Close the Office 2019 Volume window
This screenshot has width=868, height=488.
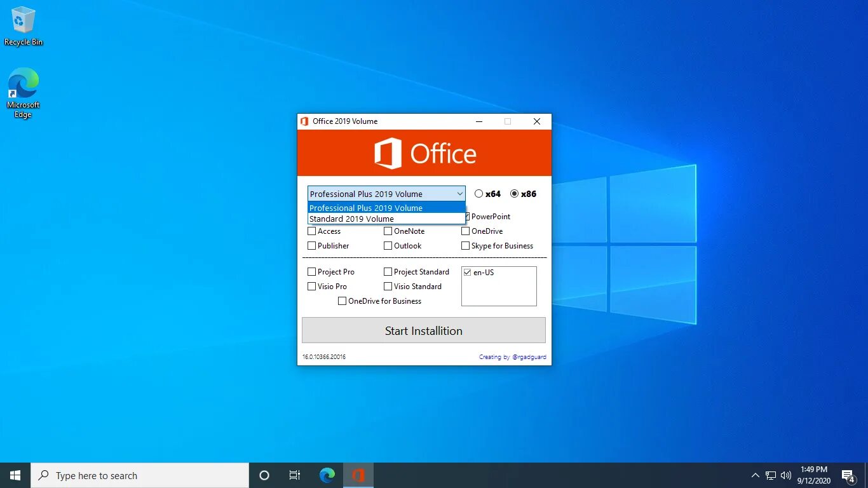(537, 121)
